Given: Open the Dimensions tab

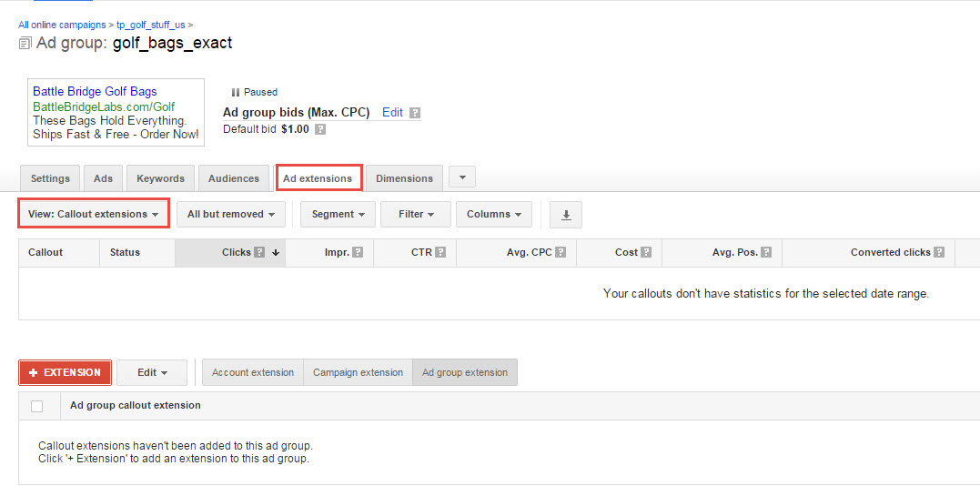Looking at the screenshot, I should pyautogui.click(x=404, y=178).
